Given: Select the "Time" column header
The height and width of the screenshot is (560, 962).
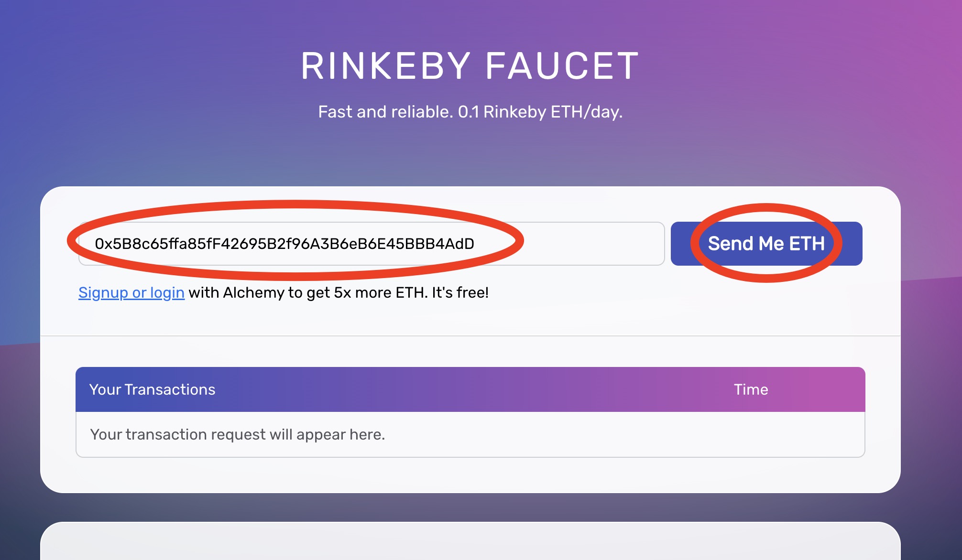Looking at the screenshot, I should click(x=751, y=389).
